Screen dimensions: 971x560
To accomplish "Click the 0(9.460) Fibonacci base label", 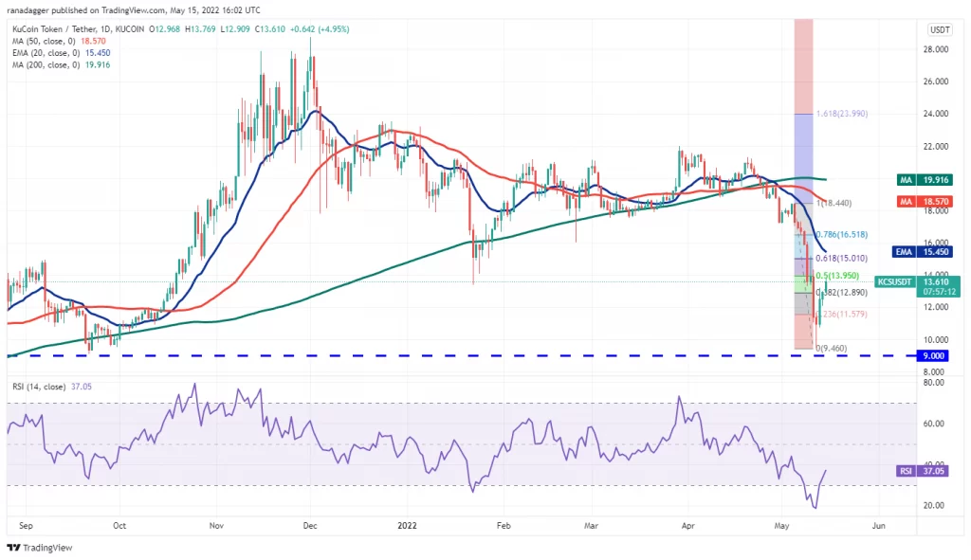I will point(831,349).
